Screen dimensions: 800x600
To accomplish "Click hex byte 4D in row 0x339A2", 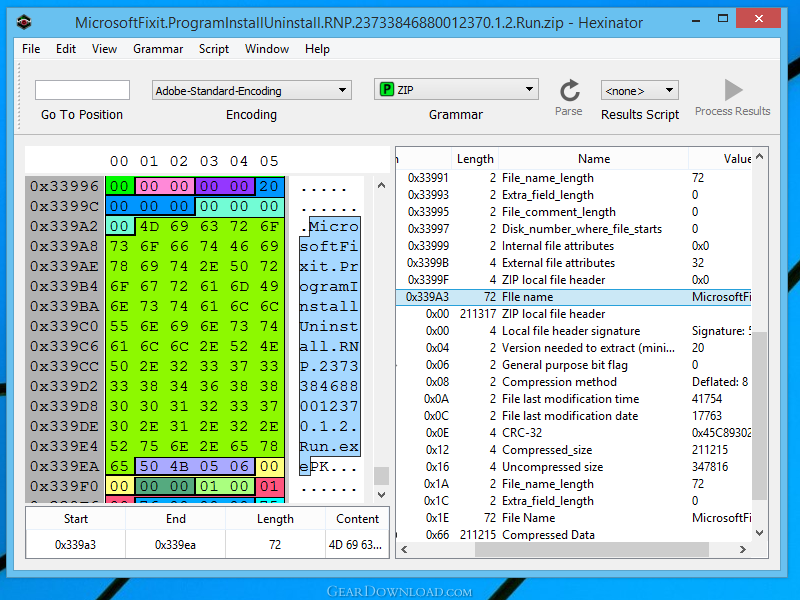I will (x=149, y=226).
